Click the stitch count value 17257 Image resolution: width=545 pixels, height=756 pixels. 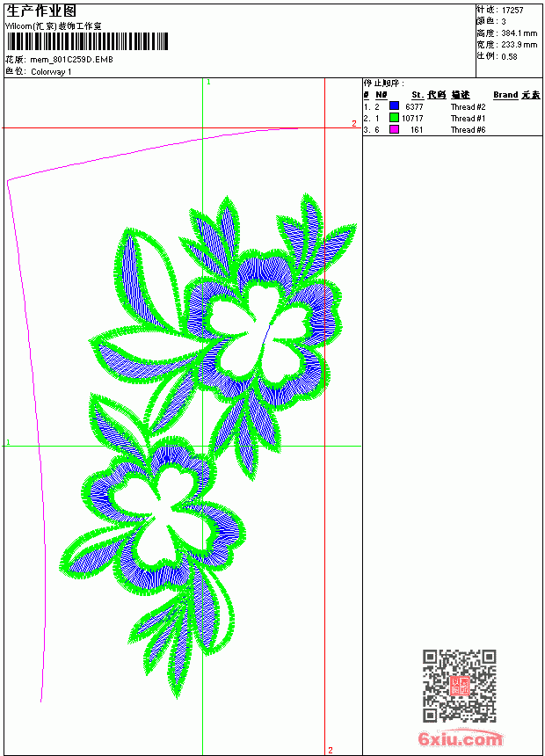(x=512, y=11)
